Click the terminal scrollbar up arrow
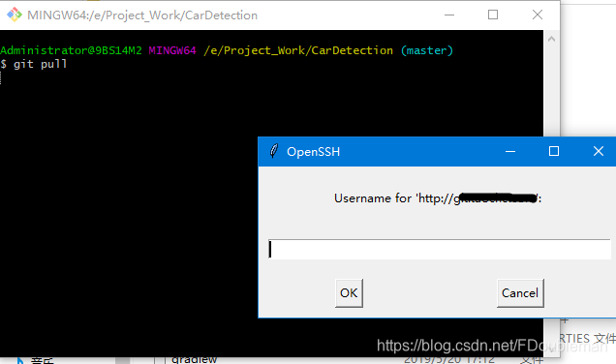This screenshot has width=616, height=364. coord(551,39)
